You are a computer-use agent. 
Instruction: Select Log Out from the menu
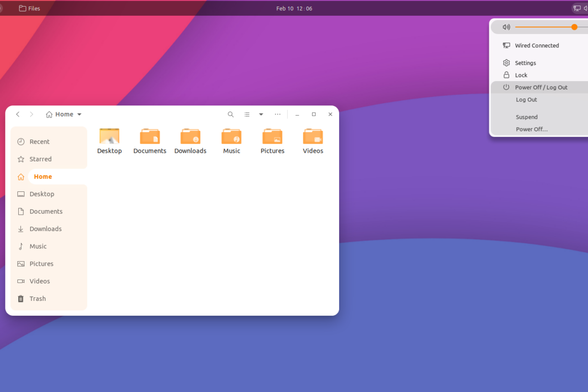(526, 100)
